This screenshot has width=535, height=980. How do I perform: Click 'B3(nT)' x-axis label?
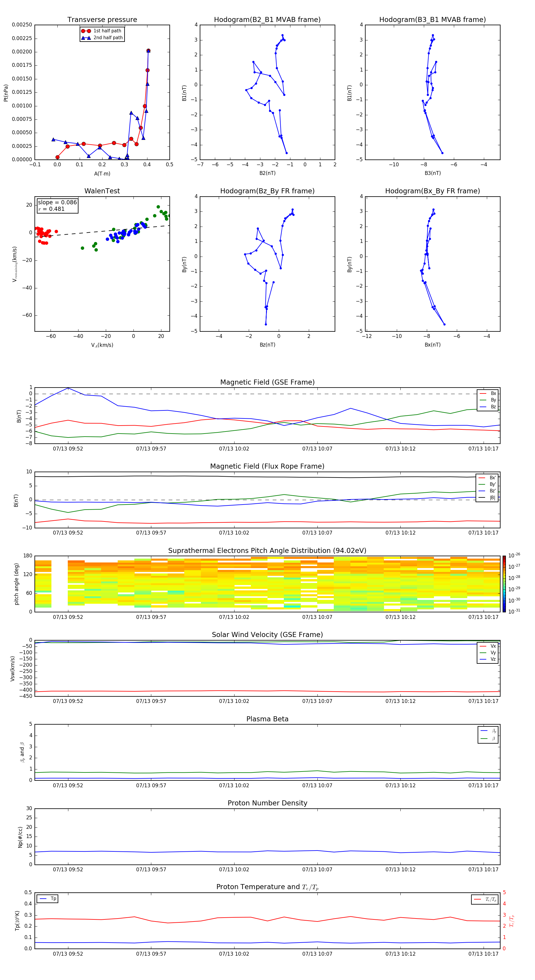coord(432,173)
